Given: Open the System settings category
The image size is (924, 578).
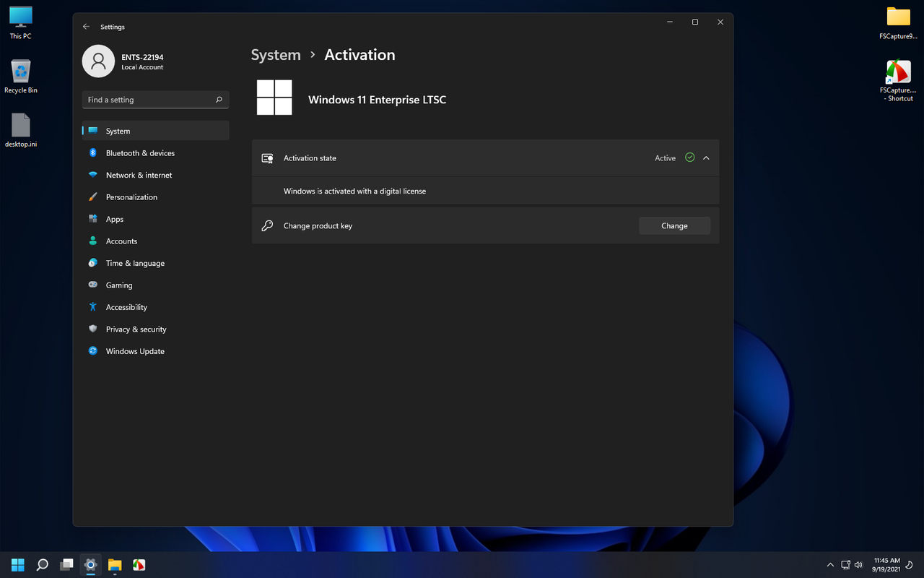Looking at the screenshot, I should 156,131.
